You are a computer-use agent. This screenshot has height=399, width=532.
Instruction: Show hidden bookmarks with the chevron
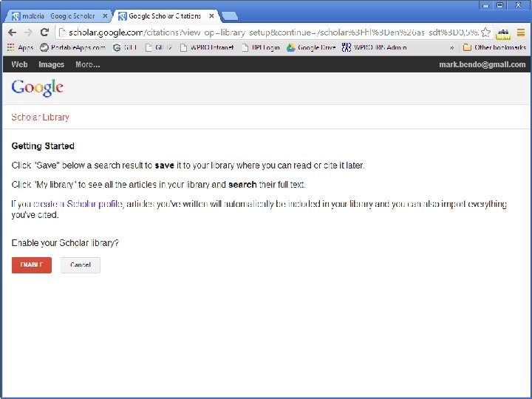(x=452, y=47)
